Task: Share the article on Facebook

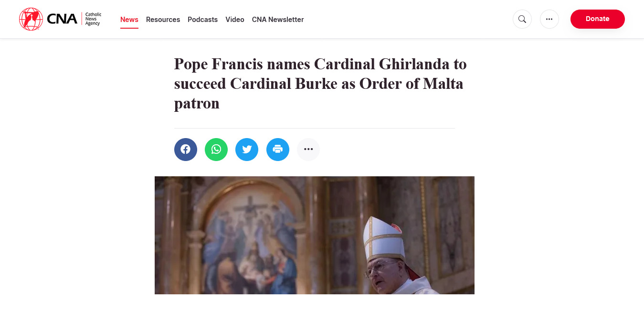Action: tap(186, 150)
